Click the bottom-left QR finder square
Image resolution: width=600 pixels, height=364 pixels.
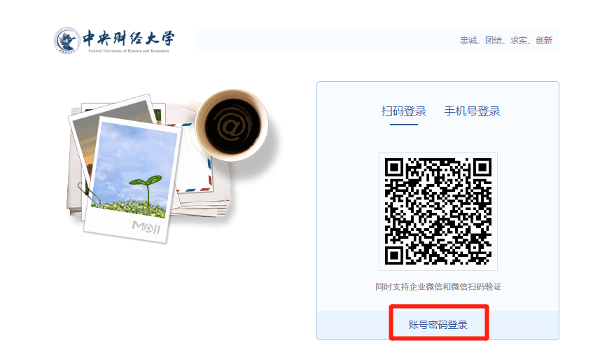(x=394, y=255)
